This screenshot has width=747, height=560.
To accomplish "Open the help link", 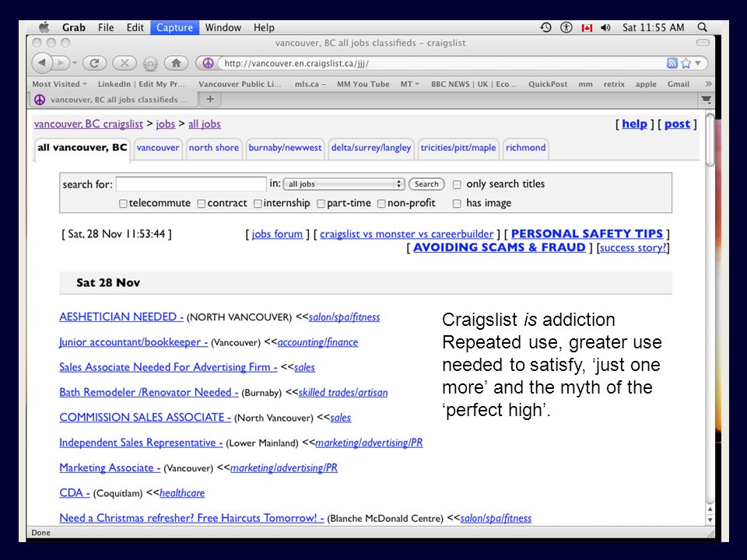I will click(x=635, y=124).
